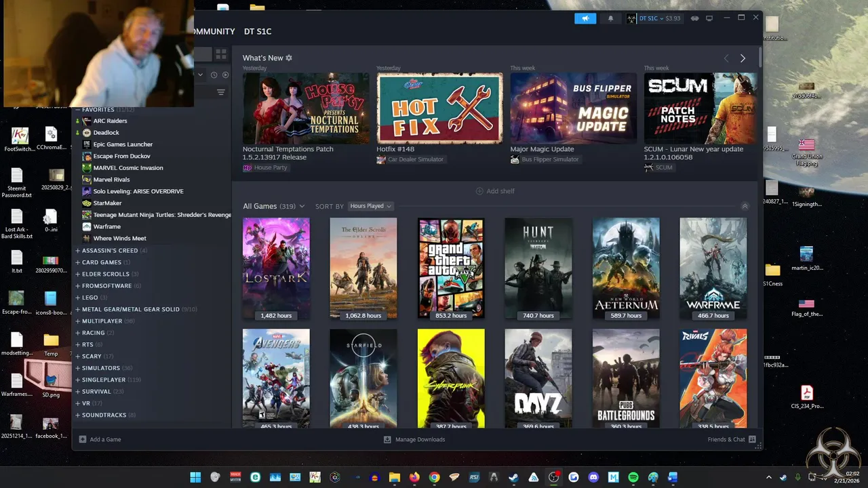Open Friends & Chat

[731, 439]
